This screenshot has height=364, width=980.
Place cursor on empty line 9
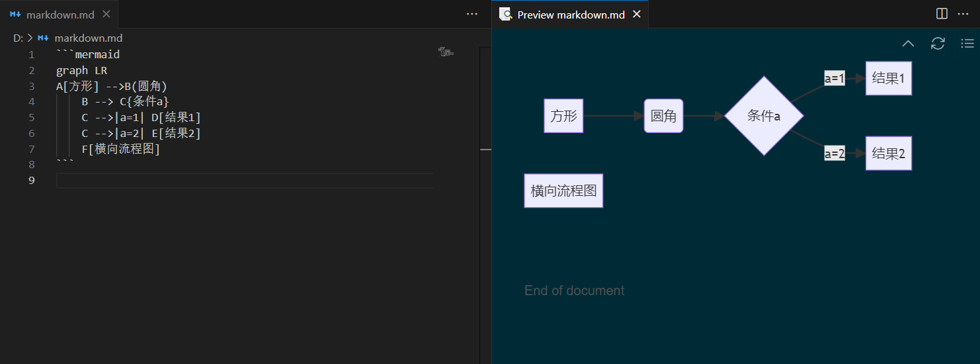coord(245,181)
